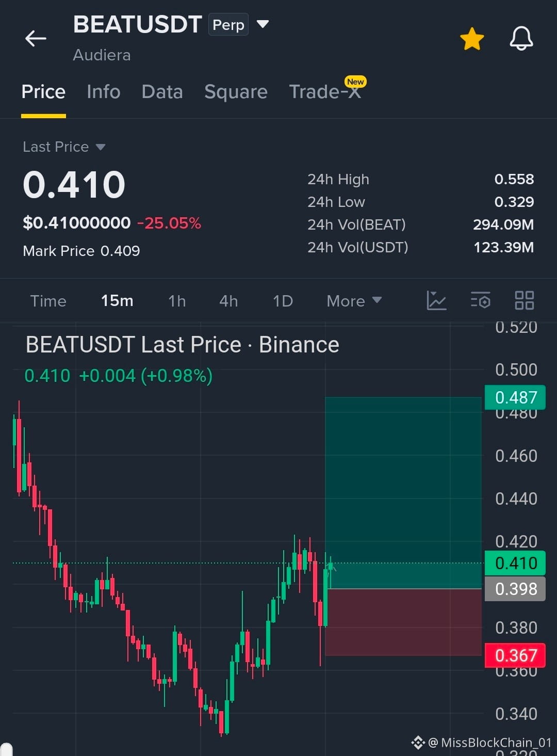Tap the 24h Vol(USDT) value 123.39M
The image size is (557, 756).
click(x=503, y=247)
